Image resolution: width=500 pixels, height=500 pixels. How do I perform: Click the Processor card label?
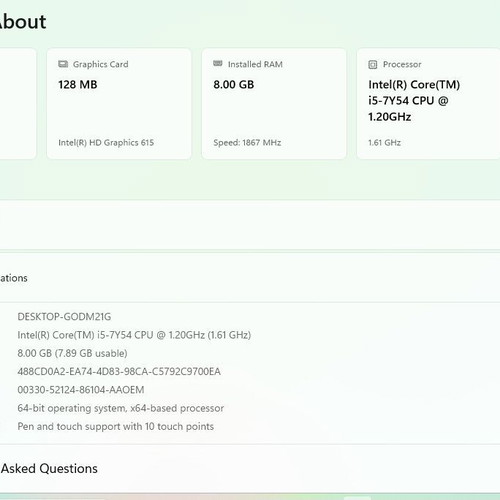[402, 64]
